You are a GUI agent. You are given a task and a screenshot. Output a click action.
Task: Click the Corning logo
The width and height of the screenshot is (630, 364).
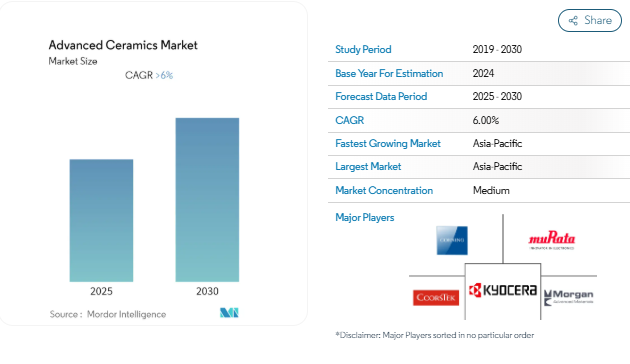(x=452, y=240)
